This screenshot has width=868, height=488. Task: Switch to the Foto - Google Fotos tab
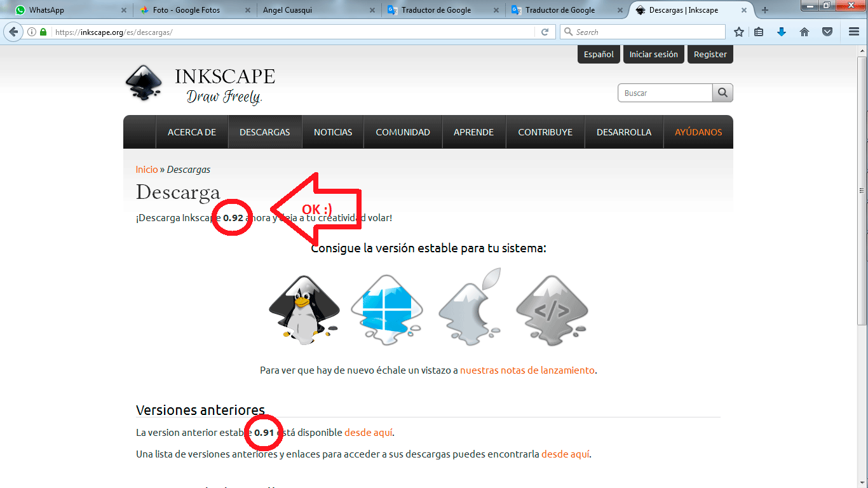click(194, 10)
